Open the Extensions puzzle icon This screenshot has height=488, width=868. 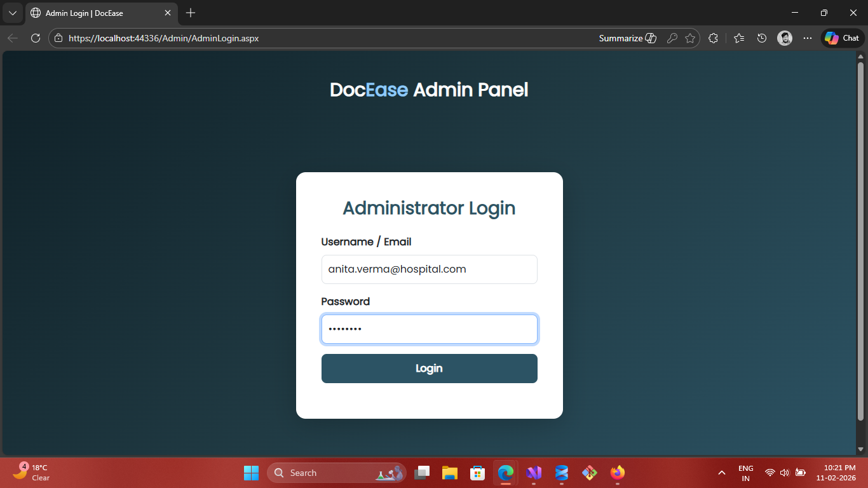point(713,38)
